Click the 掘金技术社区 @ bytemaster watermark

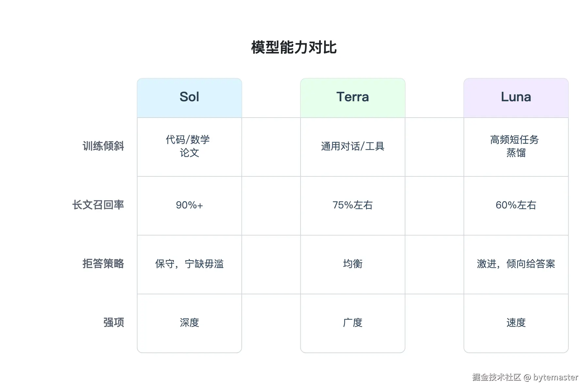525,377
